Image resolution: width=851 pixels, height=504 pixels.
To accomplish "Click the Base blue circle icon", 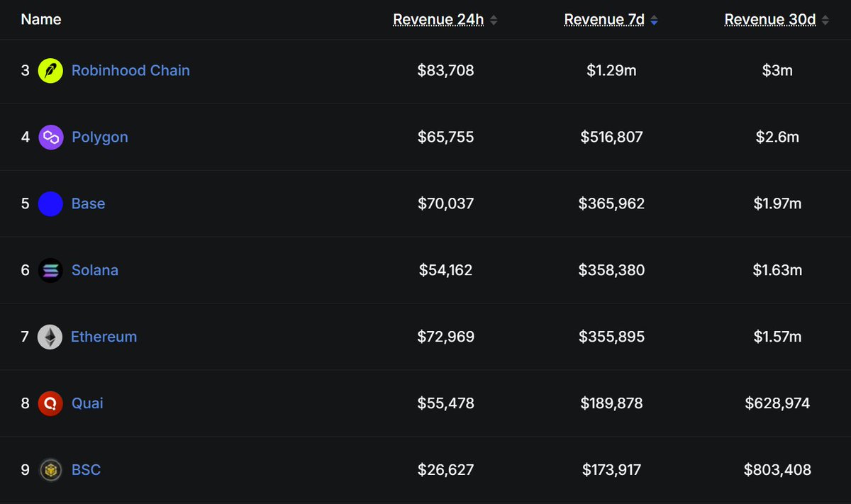I will (50, 204).
